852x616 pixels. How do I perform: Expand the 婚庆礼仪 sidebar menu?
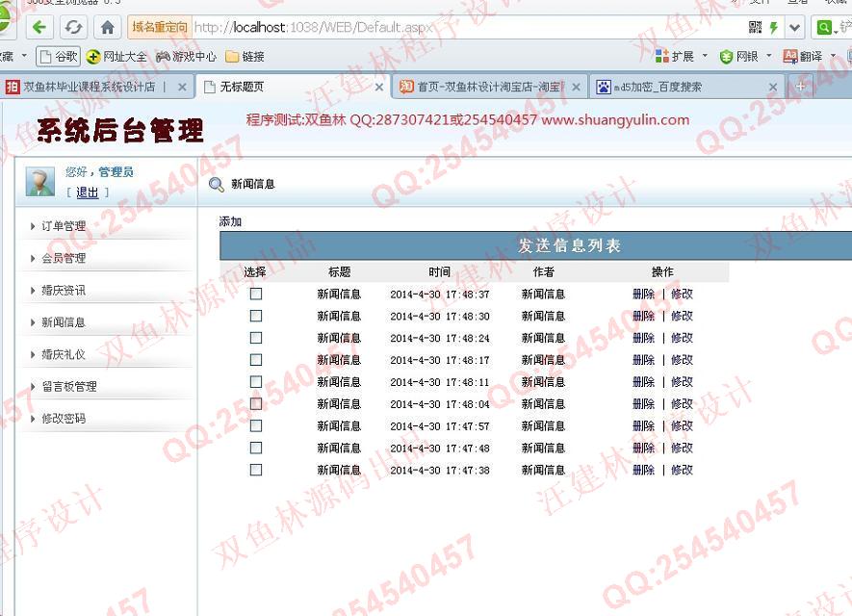[64, 354]
